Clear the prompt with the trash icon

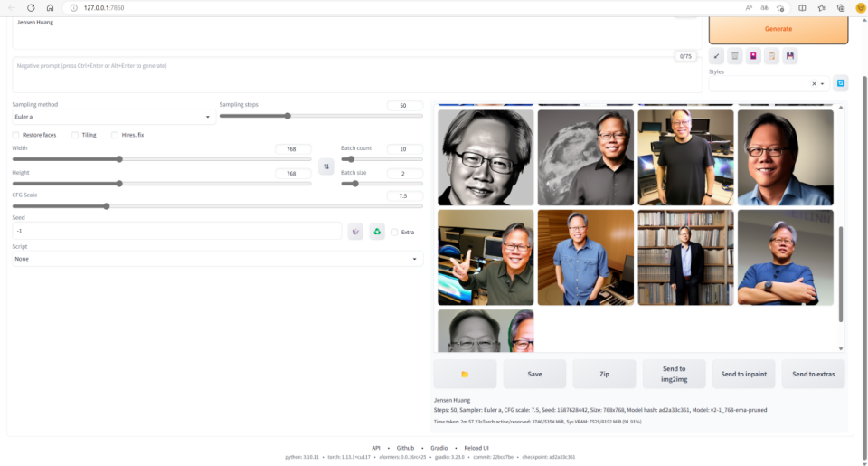(x=734, y=56)
